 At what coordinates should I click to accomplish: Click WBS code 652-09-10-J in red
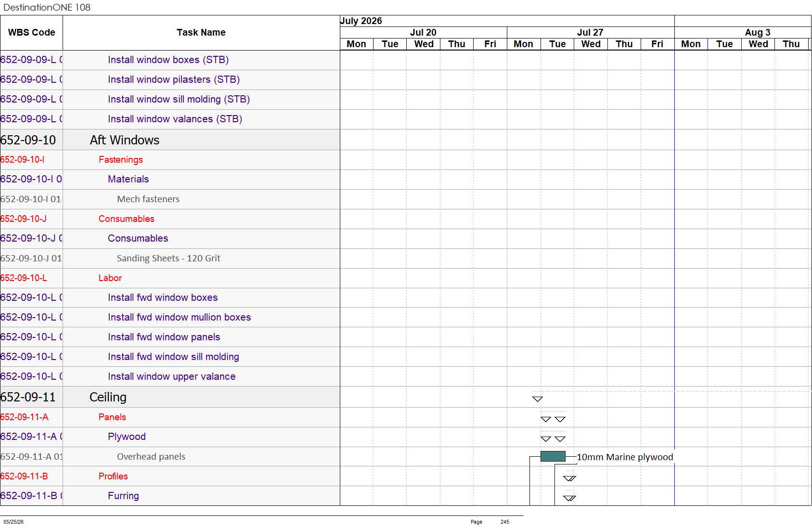point(24,219)
